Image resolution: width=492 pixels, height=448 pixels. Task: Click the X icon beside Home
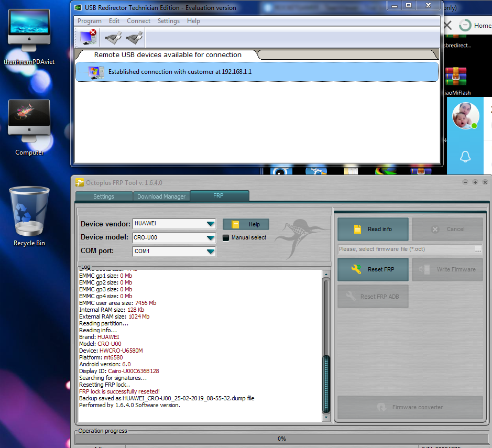[x=448, y=25]
